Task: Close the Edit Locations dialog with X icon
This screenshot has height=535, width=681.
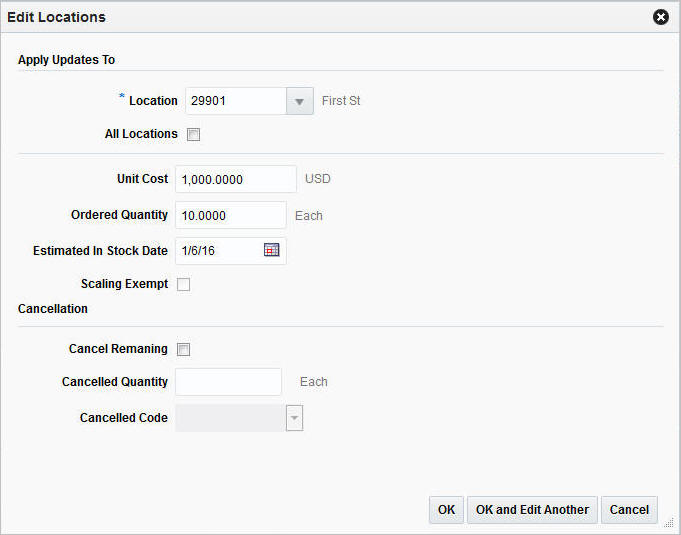Action: tap(661, 17)
